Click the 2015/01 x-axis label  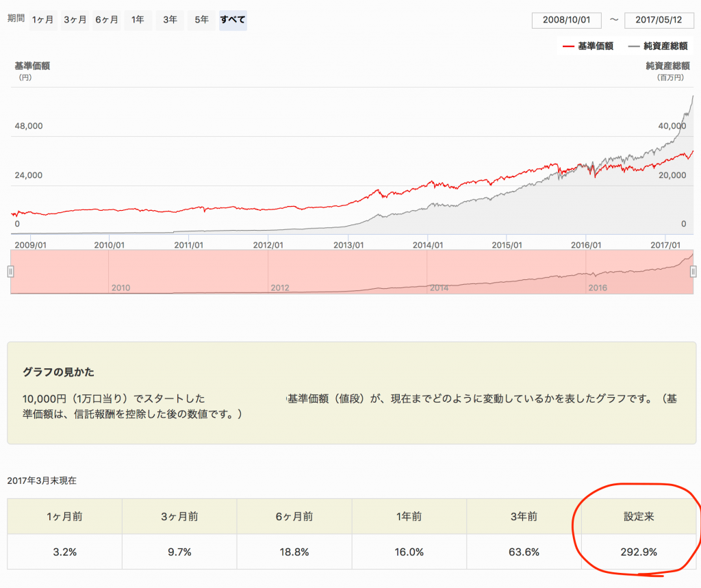coord(507,245)
